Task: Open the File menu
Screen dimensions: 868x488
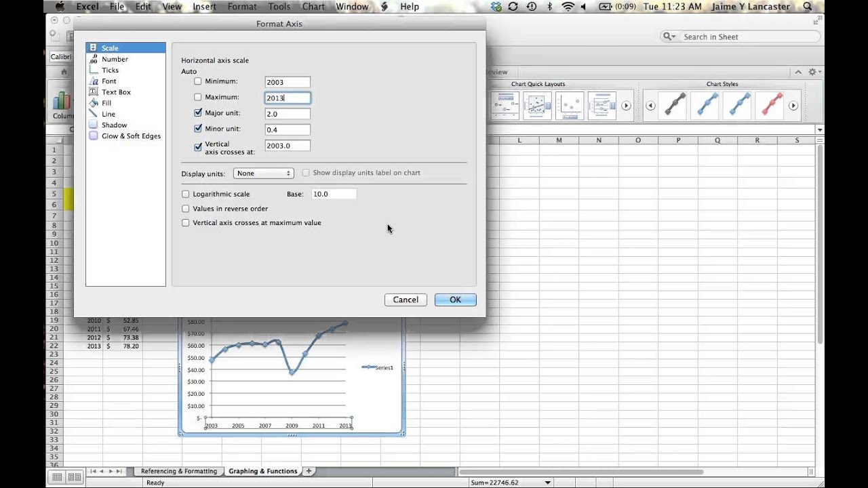Action: click(x=117, y=7)
